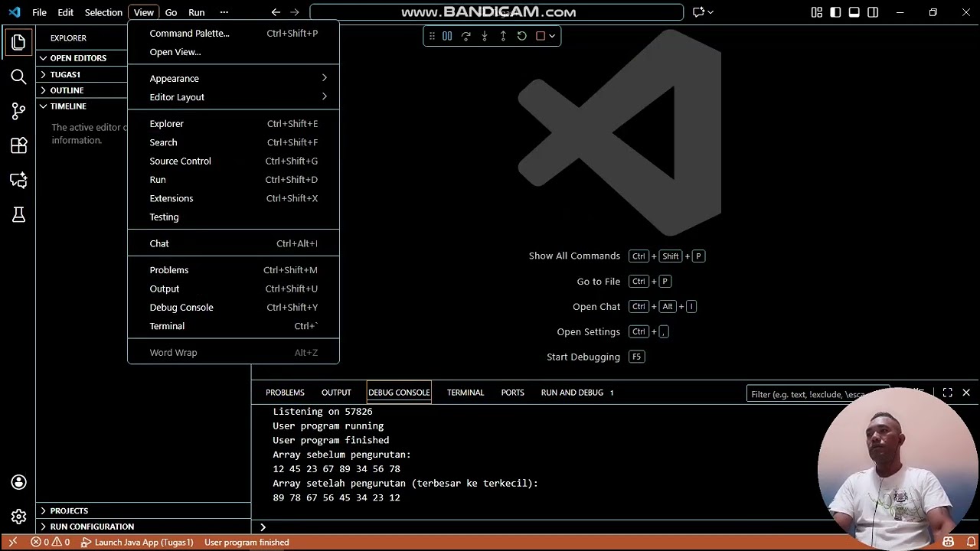Choose Debug Console from View menu

click(234, 307)
